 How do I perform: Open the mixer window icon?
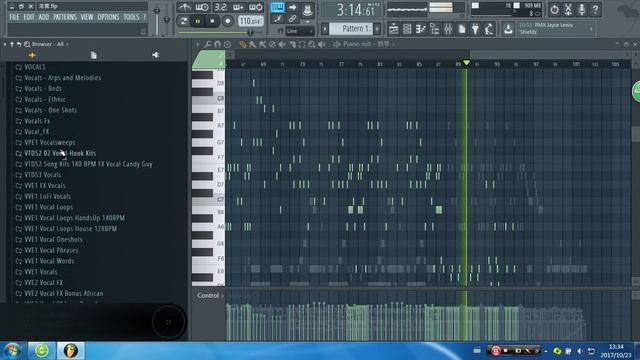[448, 29]
